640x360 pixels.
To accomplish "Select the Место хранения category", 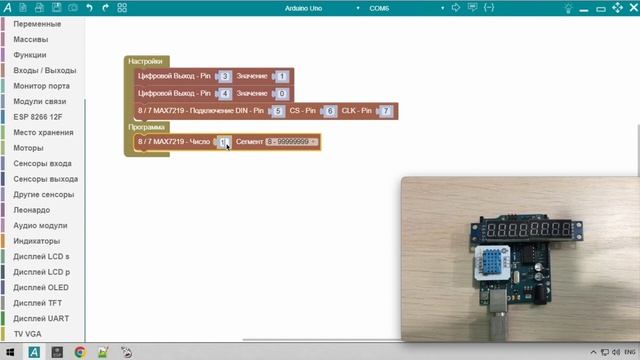I will coord(43,133).
